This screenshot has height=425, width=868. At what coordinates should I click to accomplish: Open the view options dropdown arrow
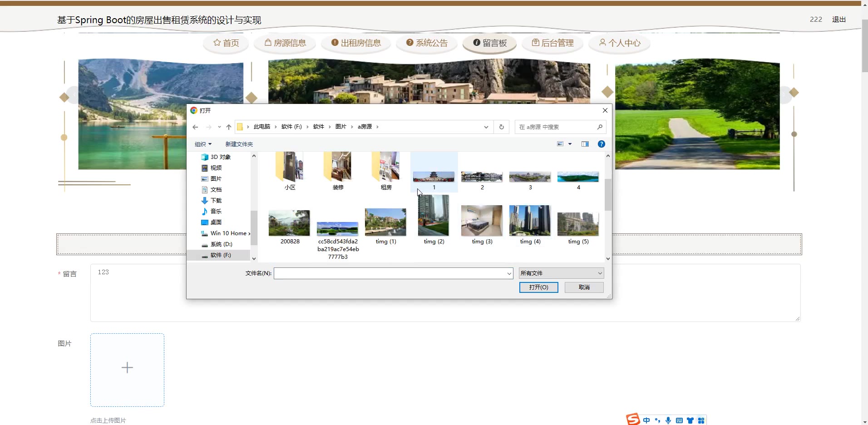[x=570, y=144]
